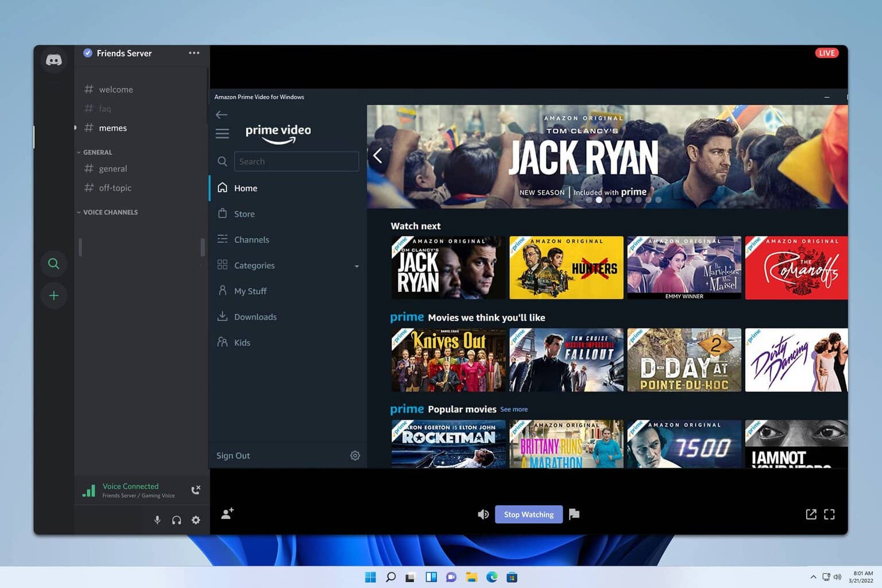Open Mission Impossible Fallout thumbnail
Image resolution: width=882 pixels, height=588 pixels.
click(566, 360)
